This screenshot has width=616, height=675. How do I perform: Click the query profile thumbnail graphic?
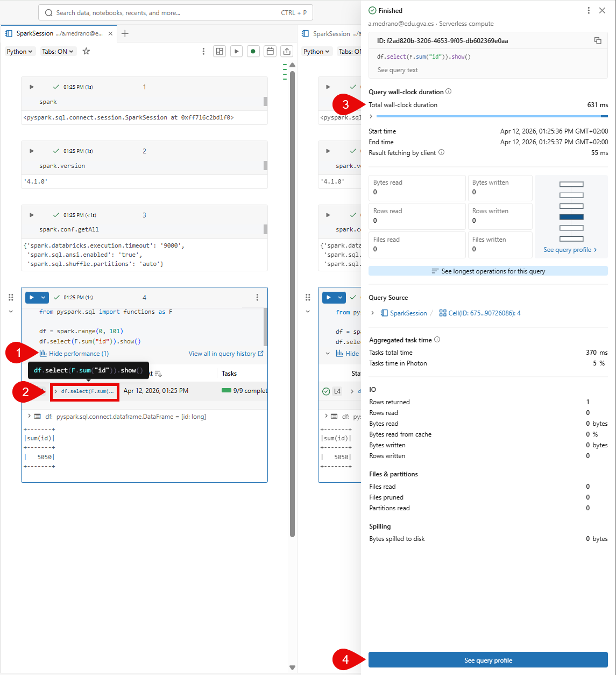point(571,212)
